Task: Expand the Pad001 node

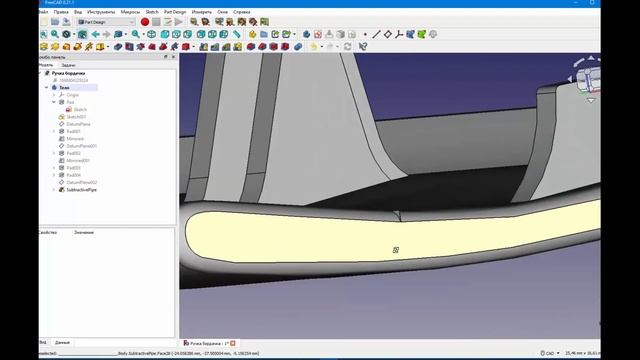Action: pyautogui.click(x=54, y=131)
